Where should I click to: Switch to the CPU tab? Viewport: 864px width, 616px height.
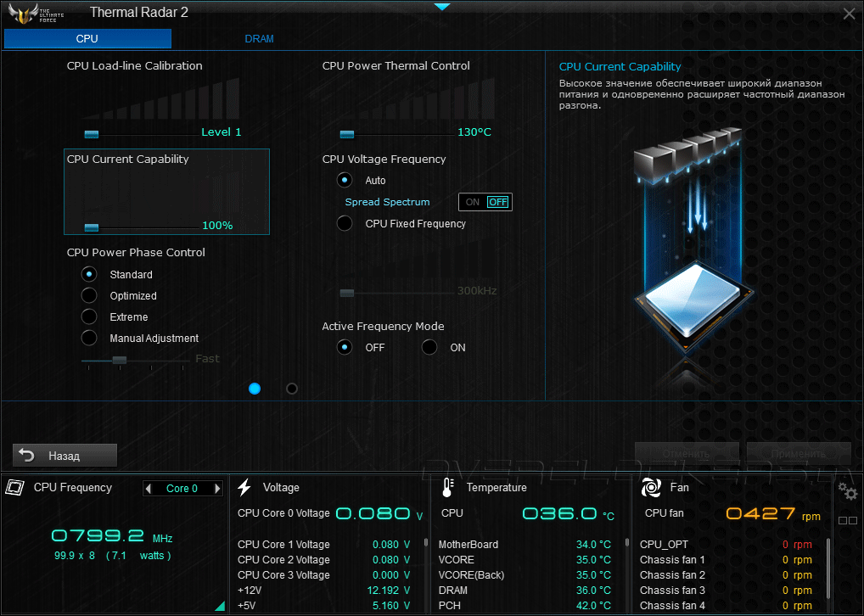pyautogui.click(x=87, y=38)
